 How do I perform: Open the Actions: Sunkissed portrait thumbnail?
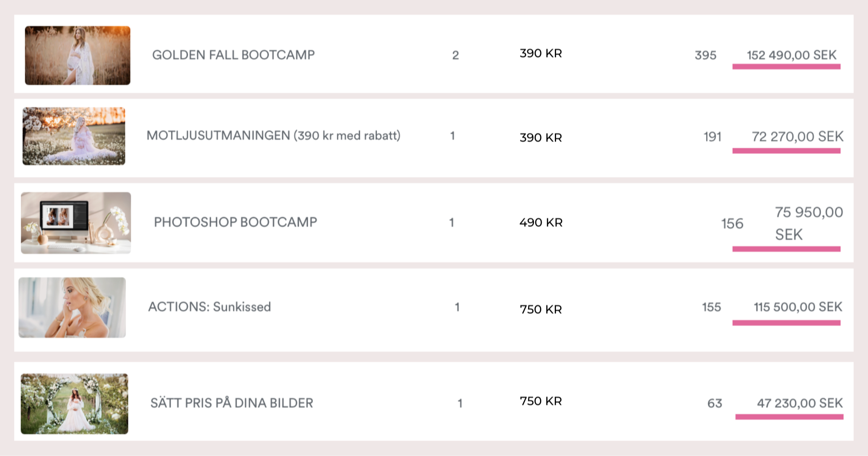(72, 308)
